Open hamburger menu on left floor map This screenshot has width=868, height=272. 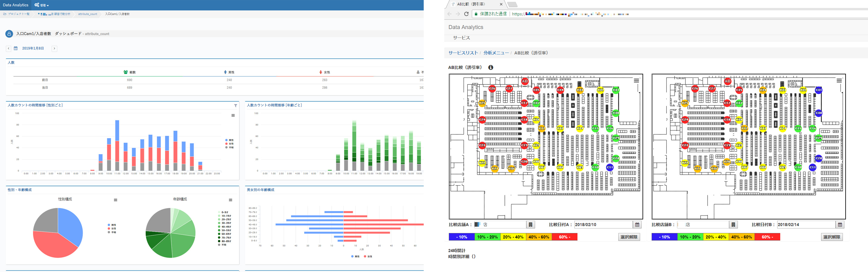point(636,81)
